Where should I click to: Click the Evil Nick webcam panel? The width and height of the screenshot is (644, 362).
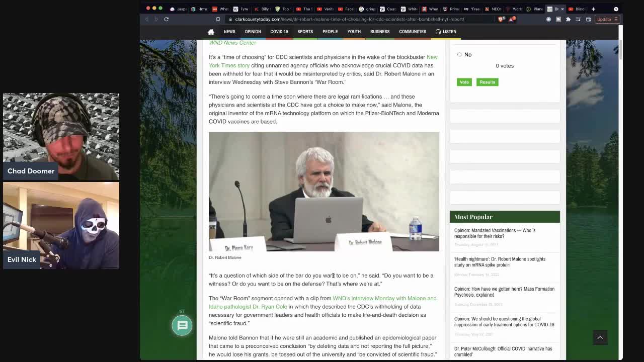[61, 225]
